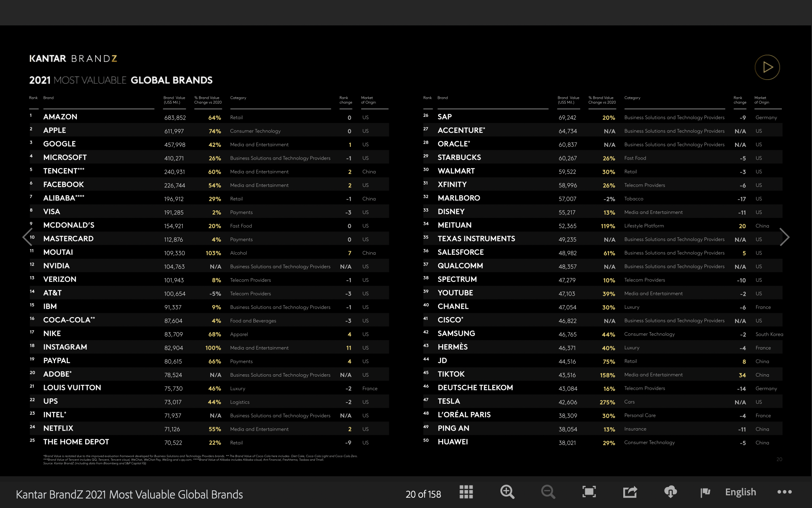Zoom out with the magnifier minus icon
The height and width of the screenshot is (508, 812).
tap(548, 492)
